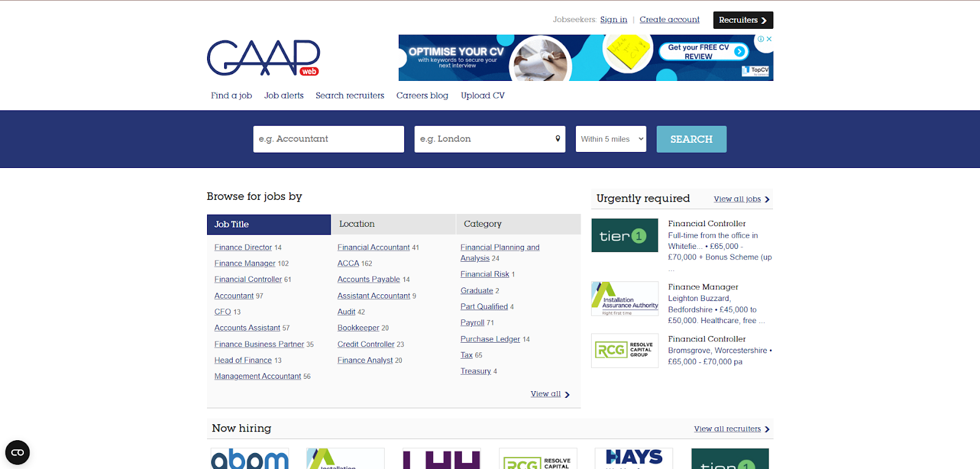Viewport: 980px width, 469px height.
Task: Switch to the Category tab
Action: [x=518, y=224]
